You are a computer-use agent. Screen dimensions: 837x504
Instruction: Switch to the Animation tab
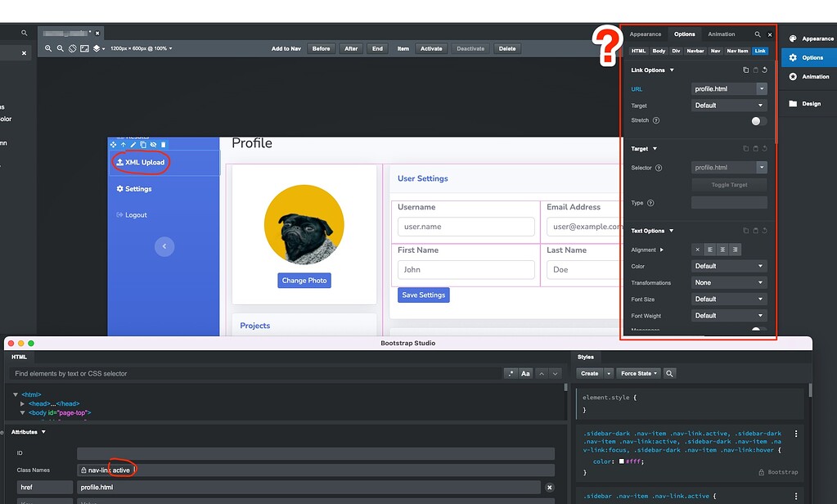click(720, 34)
